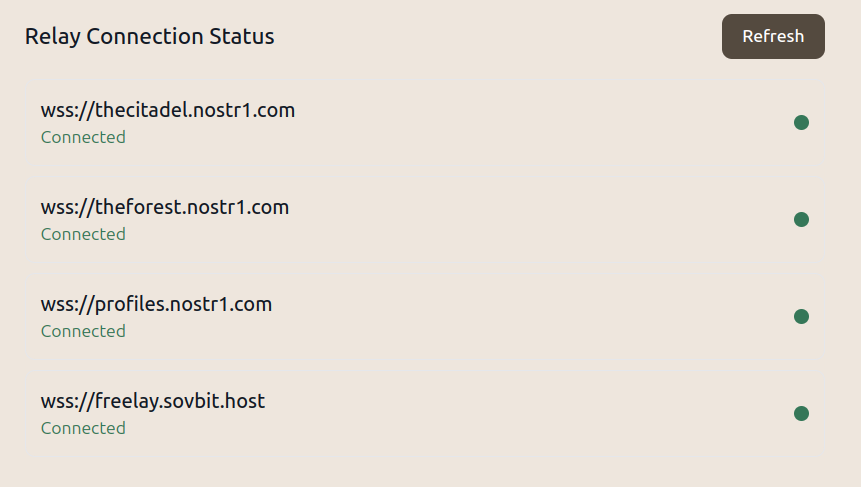Click the slashes in wss://profiles.nostr1.com

pyautogui.click(x=85, y=305)
